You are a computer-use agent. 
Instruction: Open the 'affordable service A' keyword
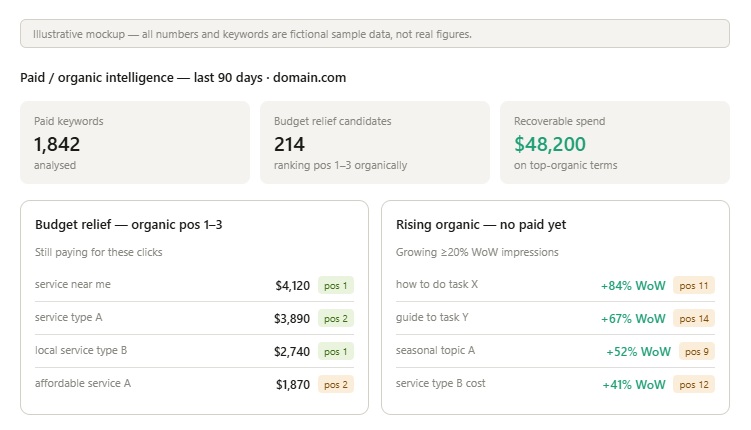tap(83, 384)
